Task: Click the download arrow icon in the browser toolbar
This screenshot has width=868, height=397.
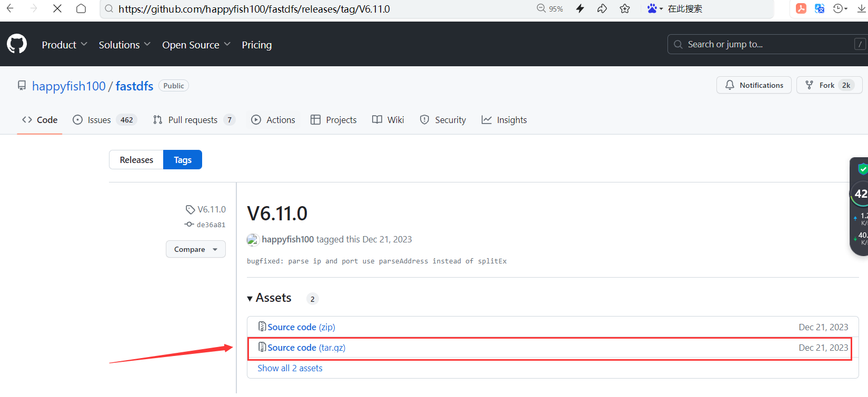Action: tap(862, 8)
